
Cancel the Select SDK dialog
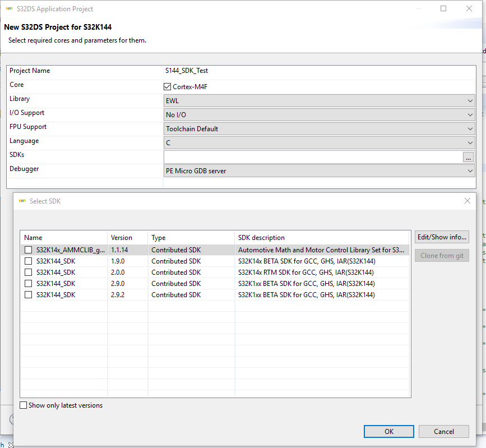click(444, 432)
